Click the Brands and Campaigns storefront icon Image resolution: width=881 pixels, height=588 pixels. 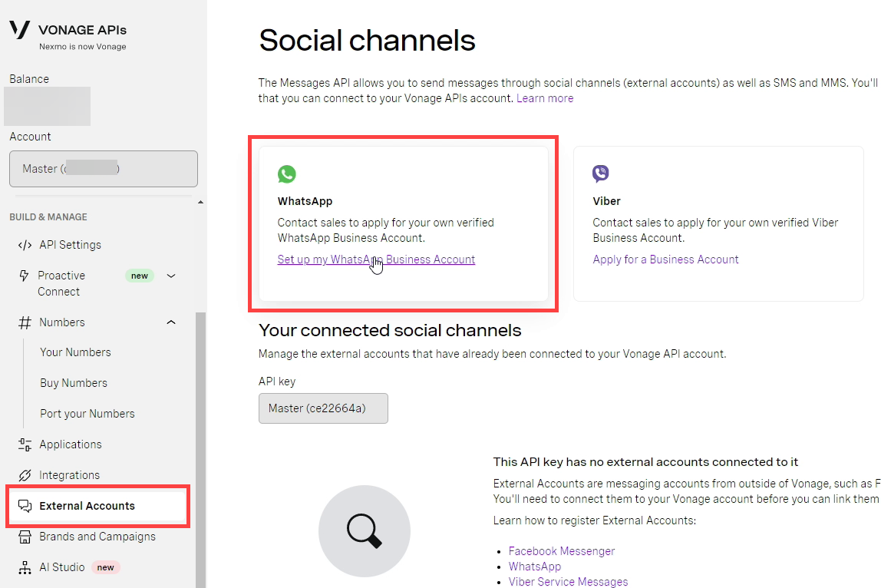point(25,537)
